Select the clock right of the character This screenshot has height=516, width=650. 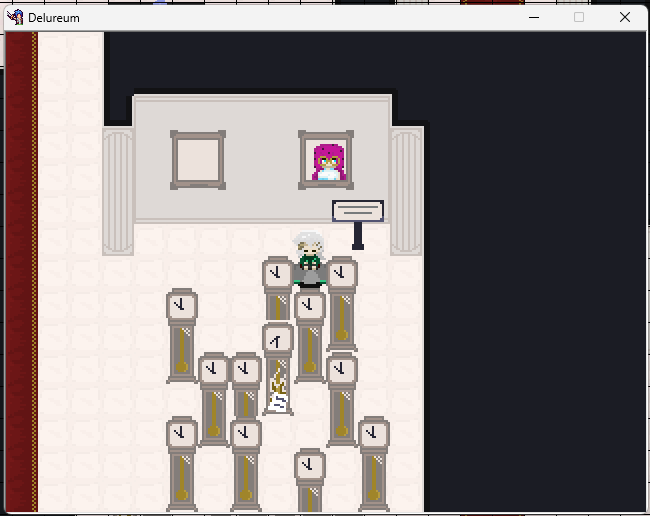click(x=342, y=303)
